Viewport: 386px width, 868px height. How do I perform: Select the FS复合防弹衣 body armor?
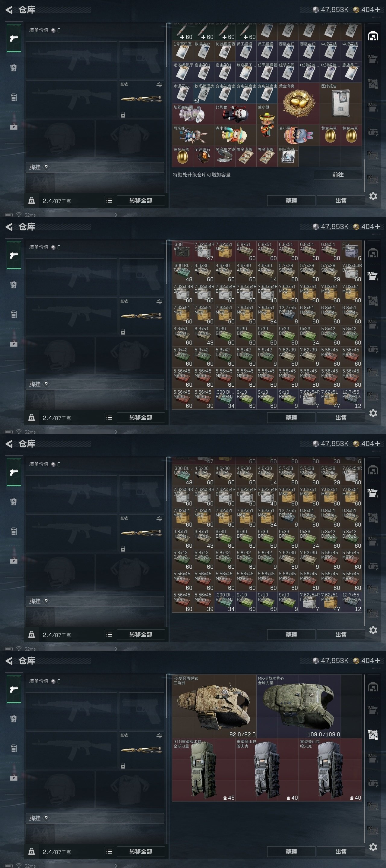pos(214,706)
